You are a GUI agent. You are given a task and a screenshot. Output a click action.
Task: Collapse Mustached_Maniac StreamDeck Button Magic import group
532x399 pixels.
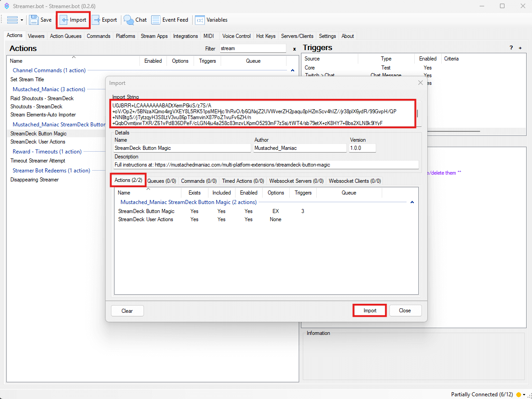point(412,203)
